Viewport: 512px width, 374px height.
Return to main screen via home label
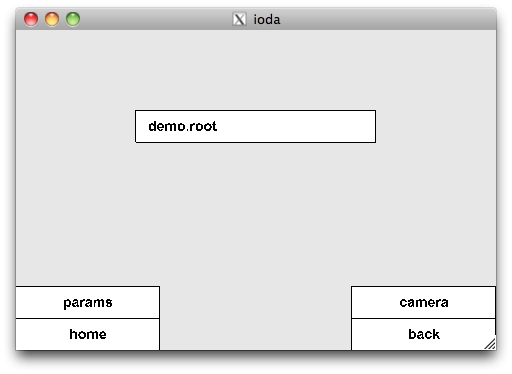88,334
